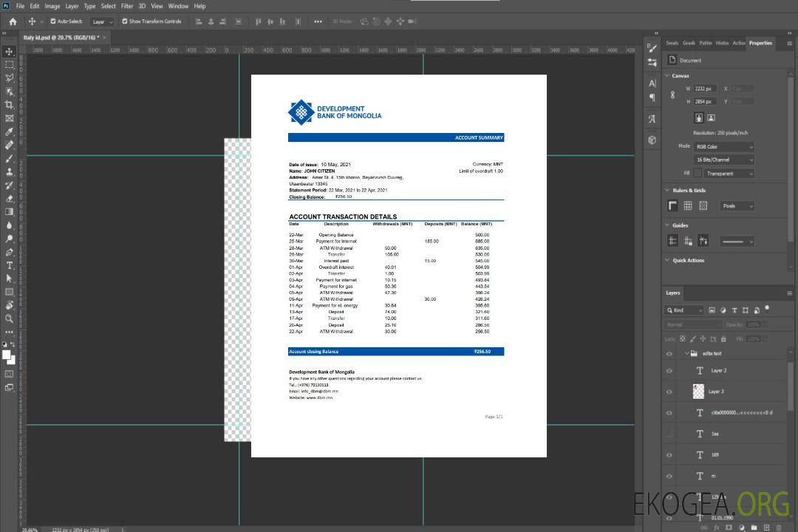
Task: Open the Character panel icon
Action: click(652, 83)
